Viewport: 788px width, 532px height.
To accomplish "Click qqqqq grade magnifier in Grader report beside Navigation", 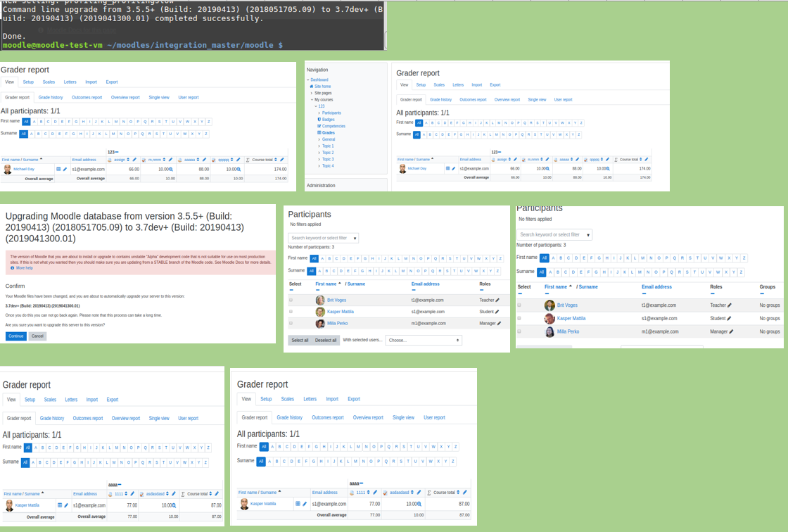I will (608, 169).
